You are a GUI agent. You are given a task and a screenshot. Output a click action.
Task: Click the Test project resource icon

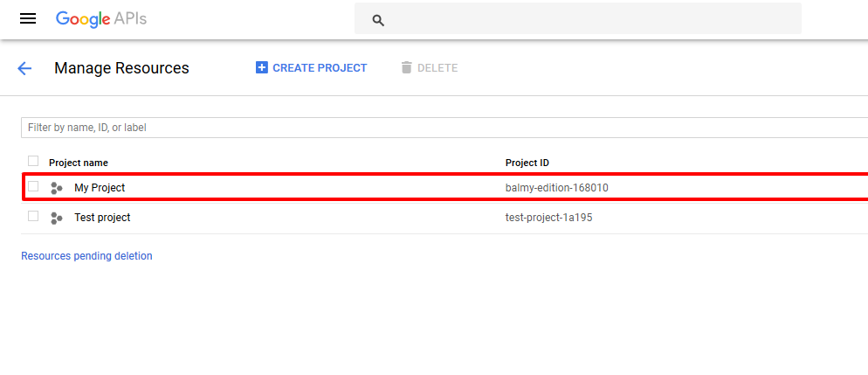(57, 218)
